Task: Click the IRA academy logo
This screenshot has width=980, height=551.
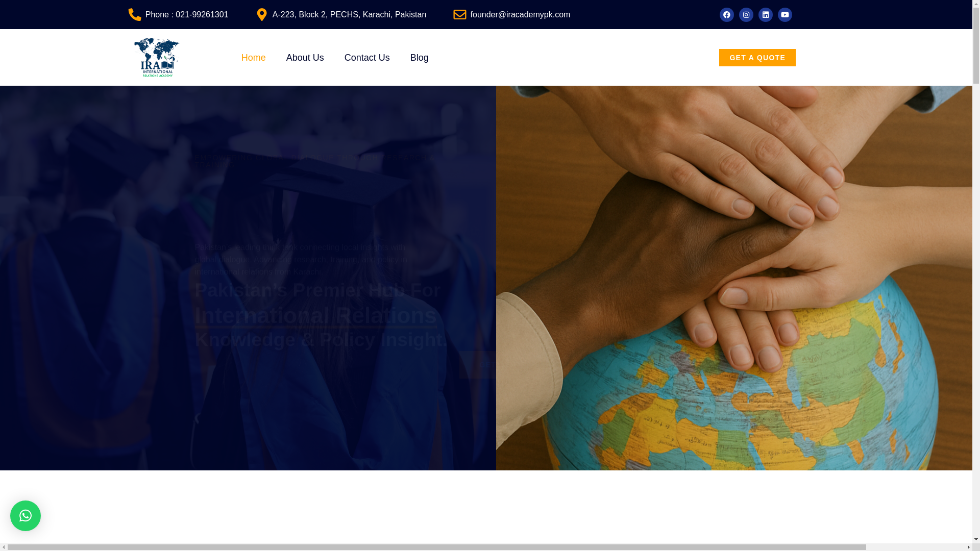Action: coord(157,57)
